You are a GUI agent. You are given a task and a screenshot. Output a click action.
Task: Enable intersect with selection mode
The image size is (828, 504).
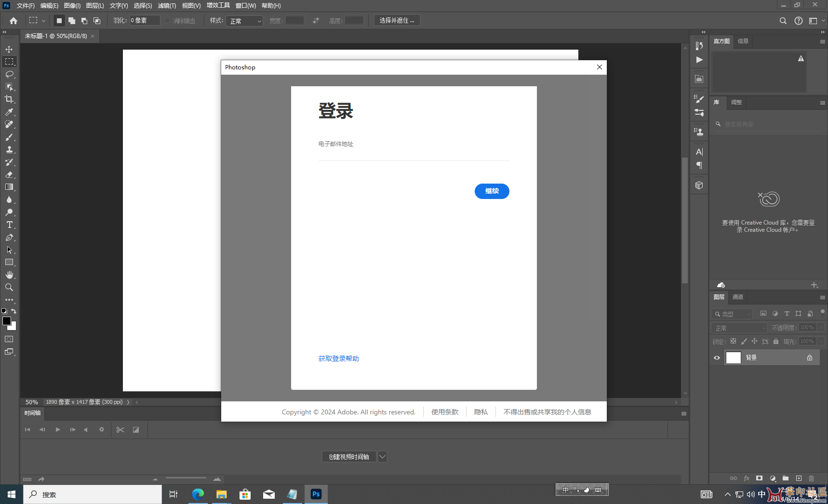click(96, 21)
